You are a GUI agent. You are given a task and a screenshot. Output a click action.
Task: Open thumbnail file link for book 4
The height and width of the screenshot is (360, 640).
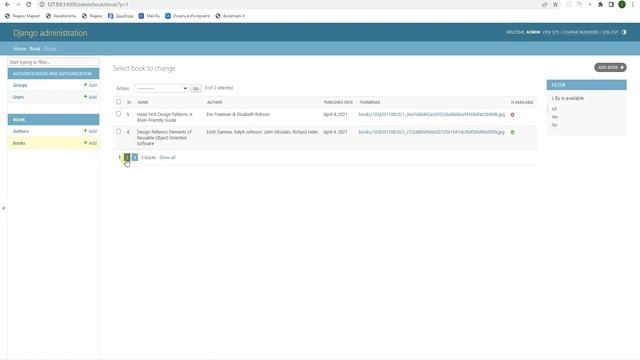coord(431,132)
